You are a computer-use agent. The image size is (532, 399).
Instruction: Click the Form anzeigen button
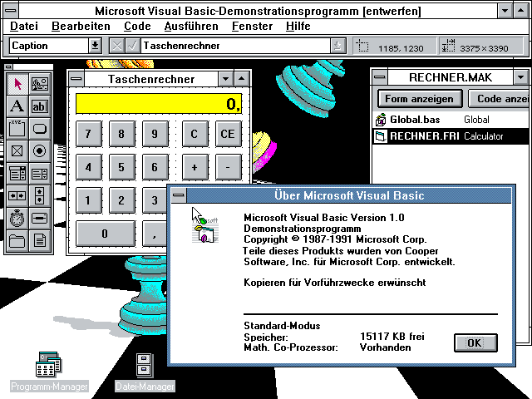point(420,99)
